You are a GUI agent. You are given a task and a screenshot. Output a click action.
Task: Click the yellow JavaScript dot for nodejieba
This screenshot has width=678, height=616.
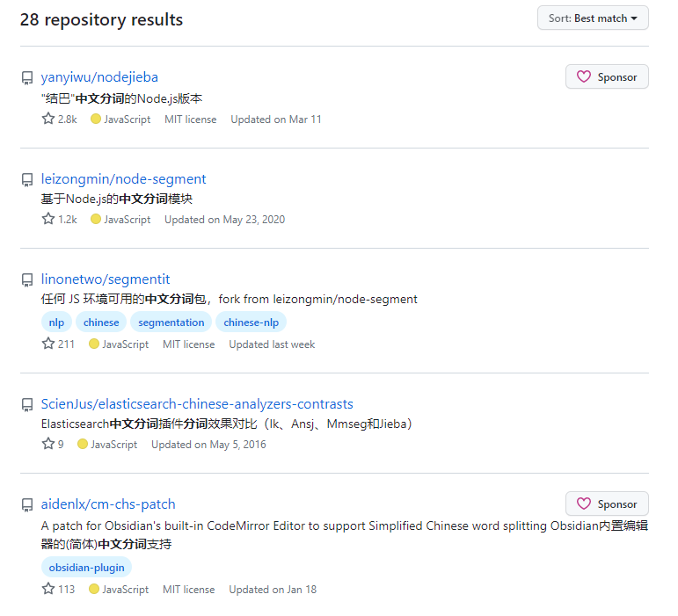coord(96,119)
